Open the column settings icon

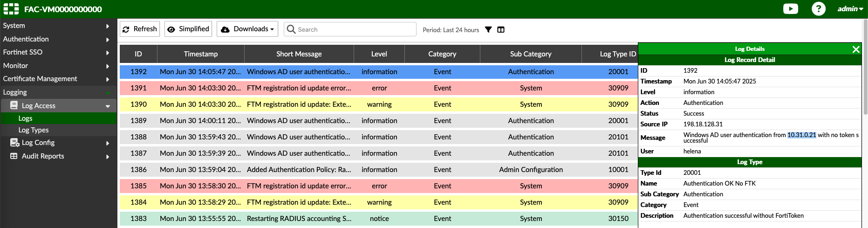click(x=501, y=30)
